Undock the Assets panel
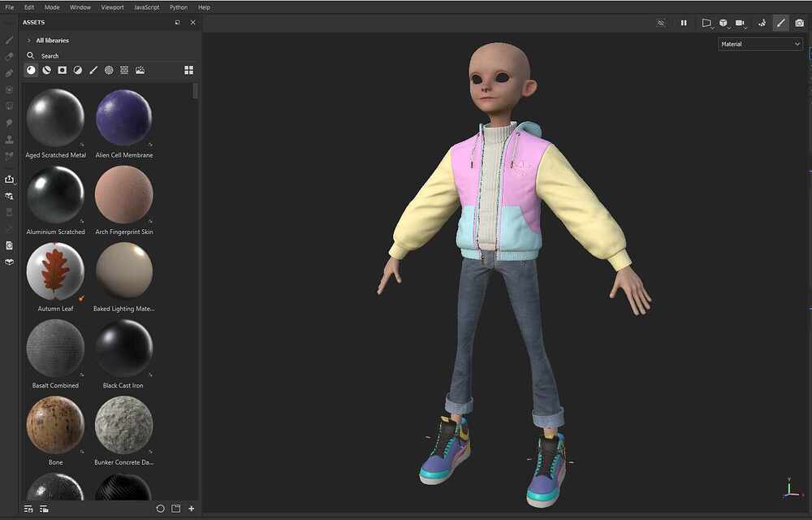Screen dimensions: 812x520 point(178,22)
